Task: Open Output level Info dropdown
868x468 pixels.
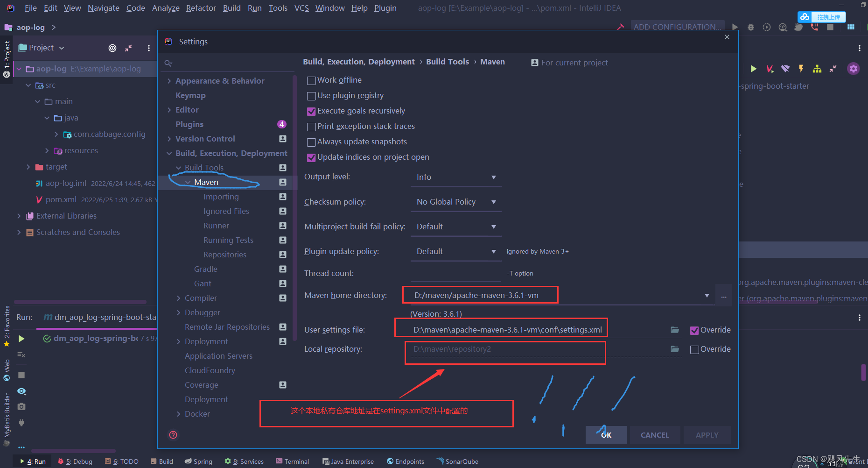Action: click(456, 177)
